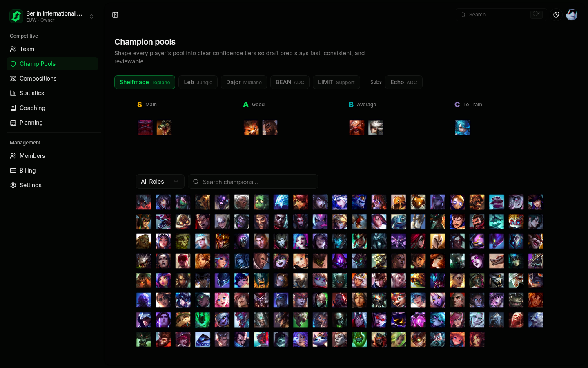Image resolution: width=588 pixels, height=368 pixels.
Task: Select Aatrox from champion grid
Action: [x=144, y=202]
